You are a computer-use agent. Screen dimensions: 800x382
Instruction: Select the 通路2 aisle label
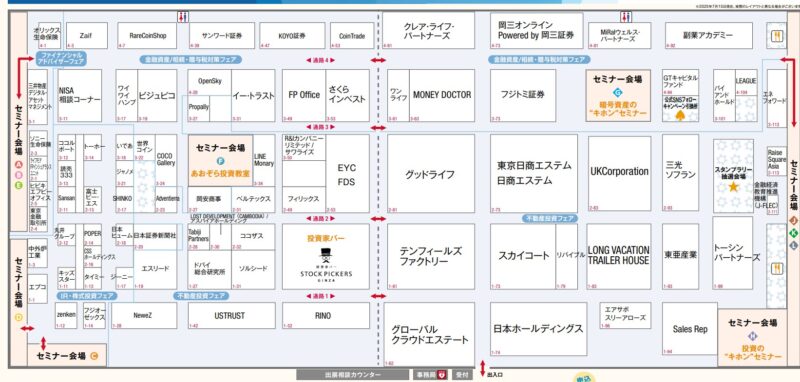(x=320, y=218)
